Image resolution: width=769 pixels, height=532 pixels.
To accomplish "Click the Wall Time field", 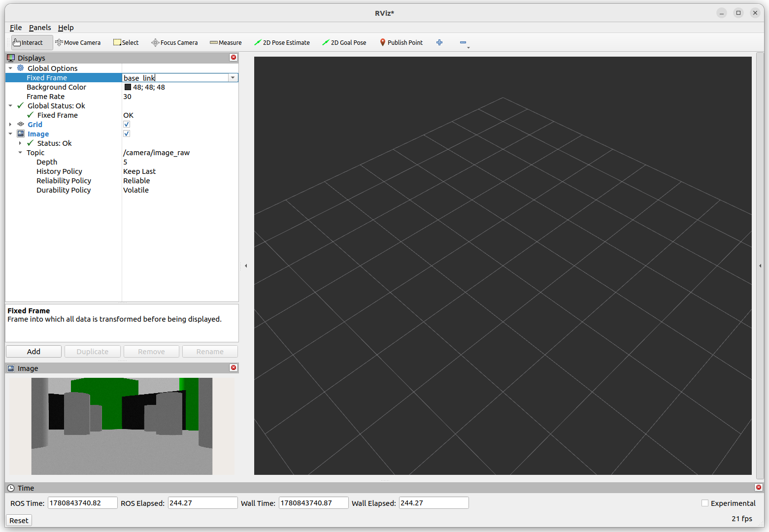I will pos(313,502).
